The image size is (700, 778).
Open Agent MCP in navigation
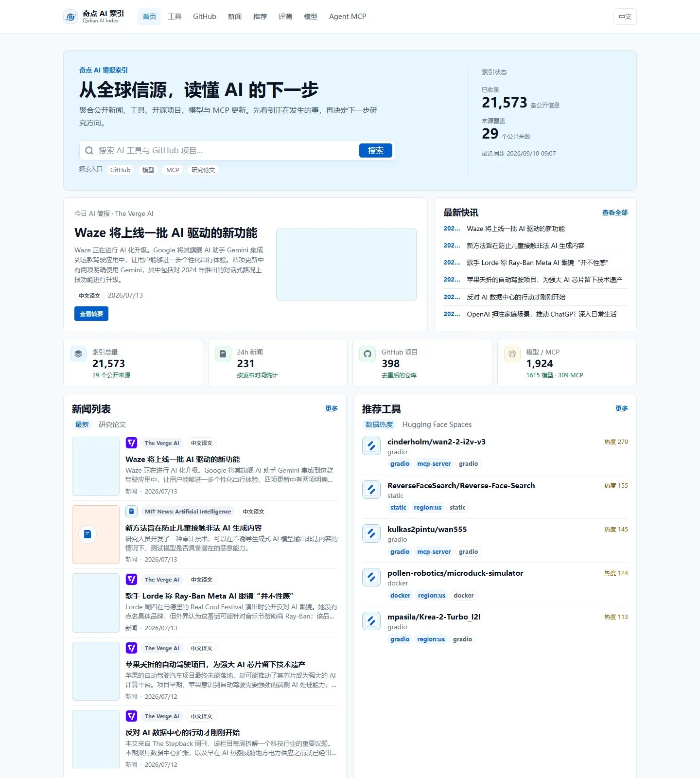click(348, 17)
